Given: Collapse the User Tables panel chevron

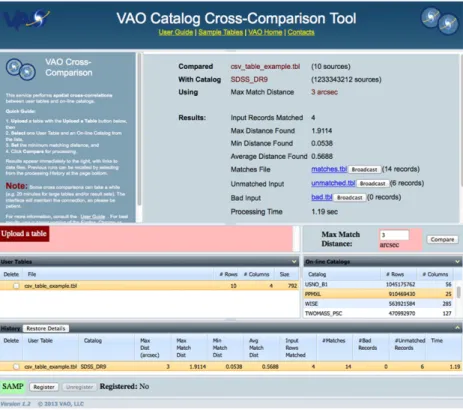Looking at the screenshot, I should (x=294, y=262).
